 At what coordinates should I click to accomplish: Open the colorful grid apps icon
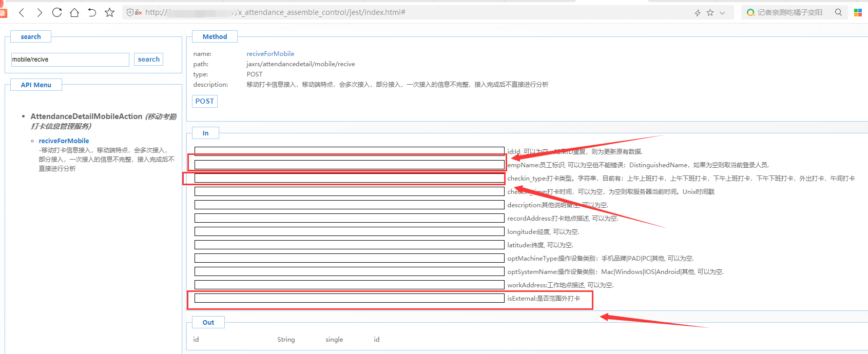tap(858, 12)
